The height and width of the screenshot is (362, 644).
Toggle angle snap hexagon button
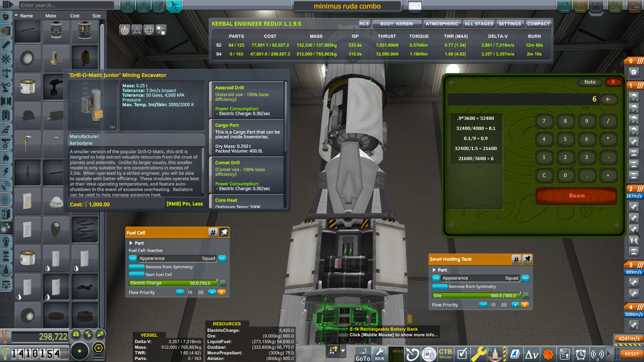pos(99,348)
